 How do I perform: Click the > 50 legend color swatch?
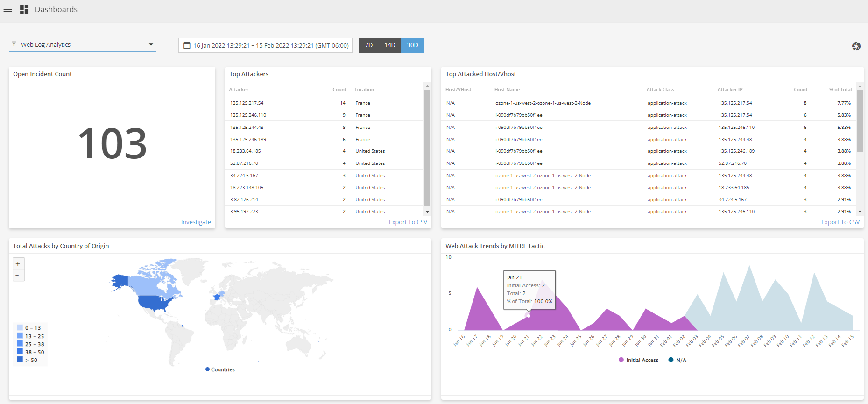click(20, 360)
